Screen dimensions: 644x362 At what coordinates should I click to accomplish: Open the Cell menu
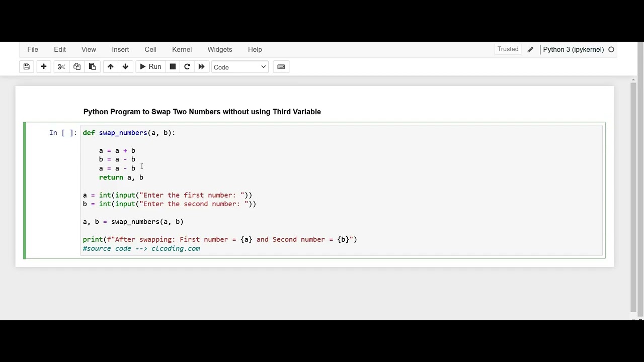pyautogui.click(x=150, y=49)
